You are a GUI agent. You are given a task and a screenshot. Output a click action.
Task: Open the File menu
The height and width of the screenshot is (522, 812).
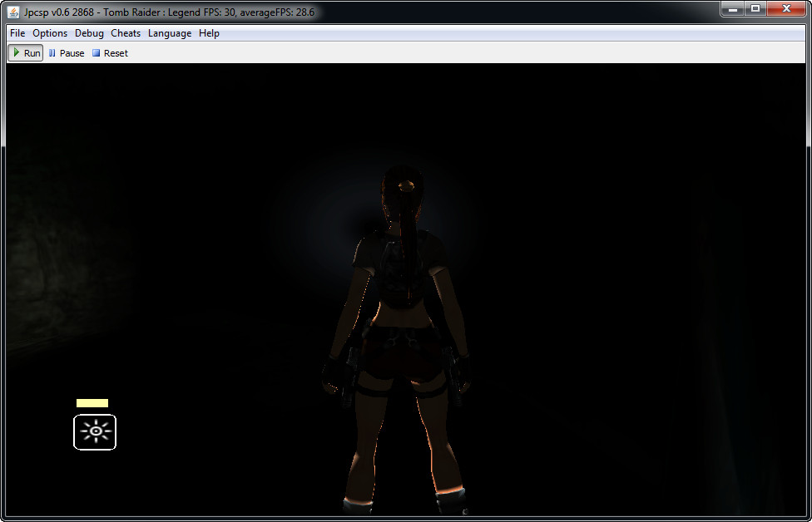[x=17, y=33]
